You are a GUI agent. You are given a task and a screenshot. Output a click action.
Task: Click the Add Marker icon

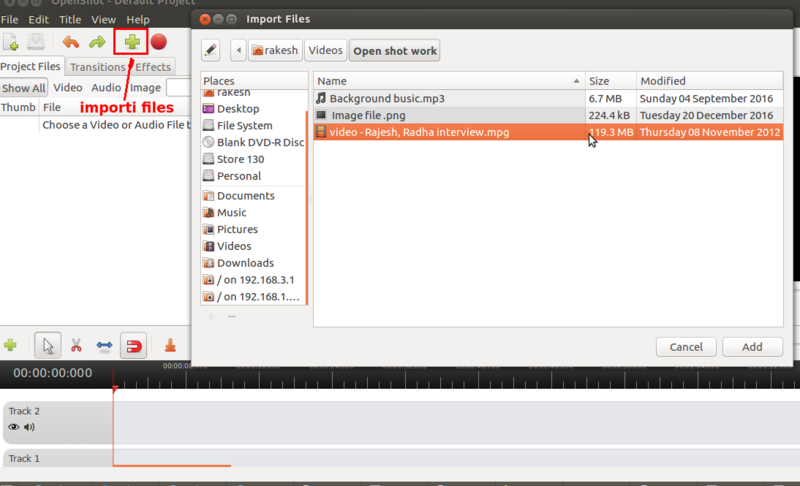170,346
